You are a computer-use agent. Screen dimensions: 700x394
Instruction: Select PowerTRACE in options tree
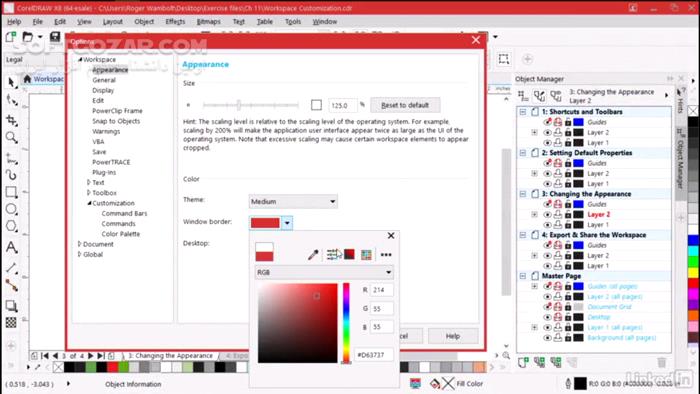point(111,162)
